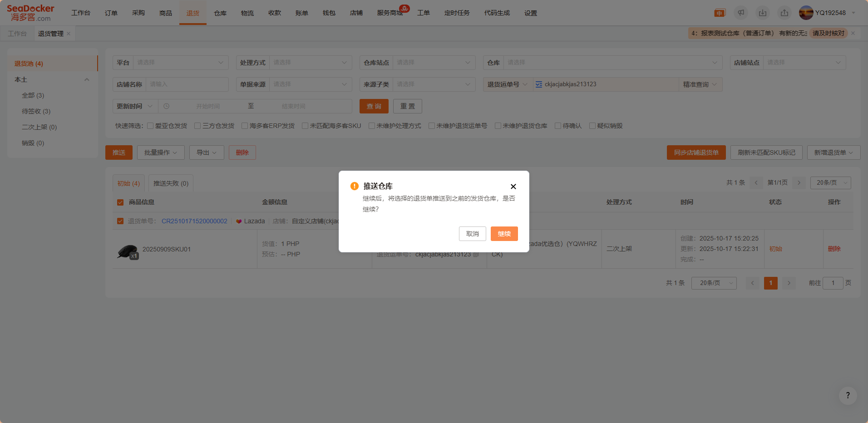The width and height of the screenshot is (868, 423).
Task: Click the user avatar picture
Action: [x=806, y=13]
